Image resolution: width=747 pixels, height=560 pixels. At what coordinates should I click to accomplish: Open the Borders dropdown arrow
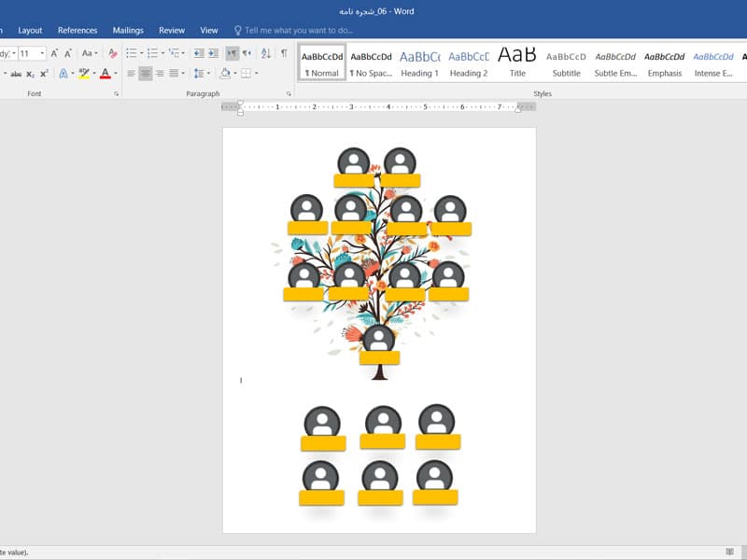256,74
